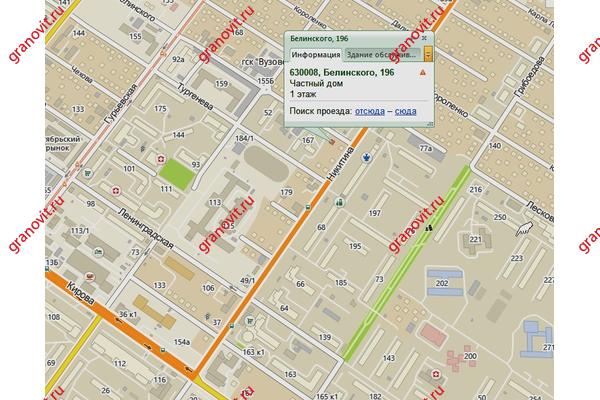Click building number 200
This screenshot has width=600, height=400.
coord(470,356)
